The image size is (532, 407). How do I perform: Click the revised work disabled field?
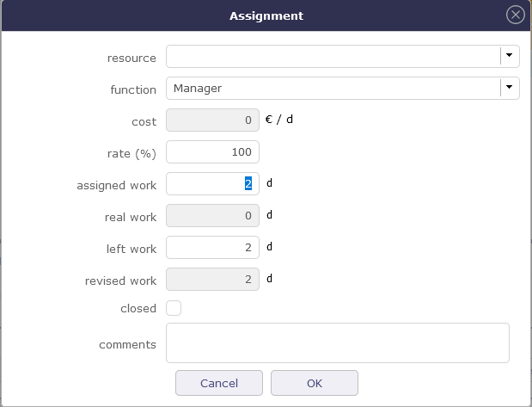pos(212,280)
